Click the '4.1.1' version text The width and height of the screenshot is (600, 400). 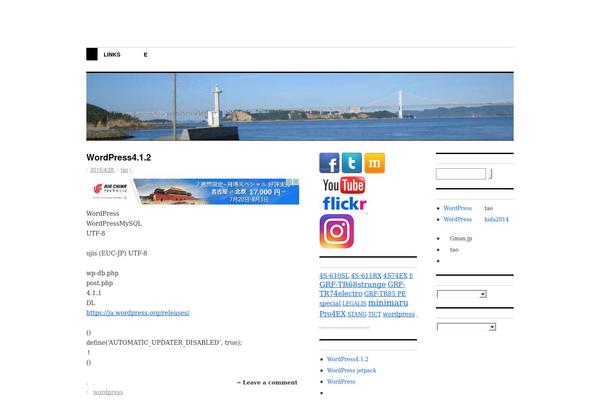[94, 293]
